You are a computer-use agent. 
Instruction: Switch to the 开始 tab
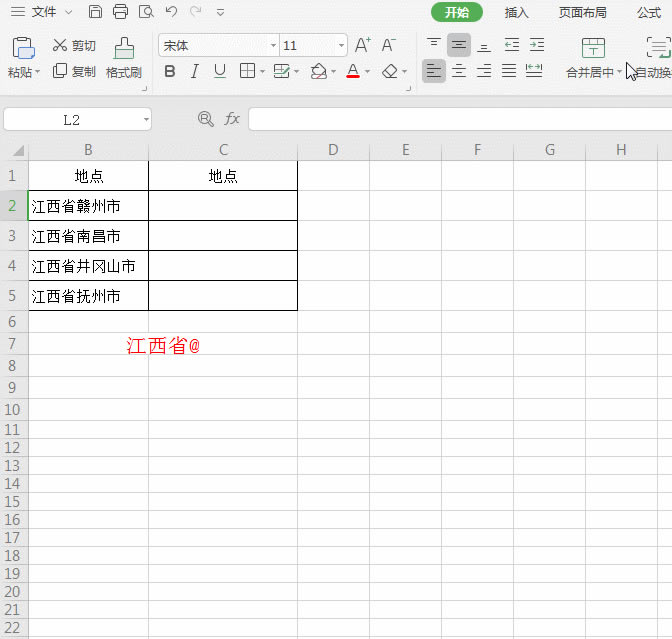click(x=456, y=12)
